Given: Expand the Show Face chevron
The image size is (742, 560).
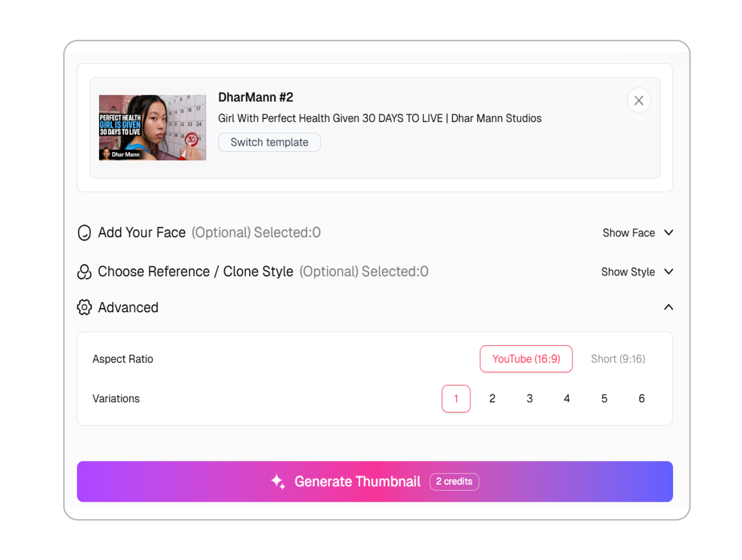Looking at the screenshot, I should coord(669,233).
